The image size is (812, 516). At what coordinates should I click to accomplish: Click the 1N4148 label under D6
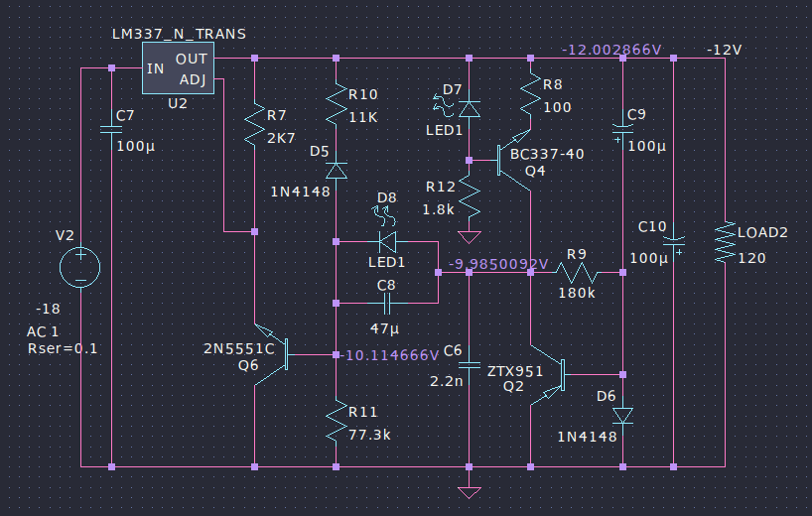588,437
